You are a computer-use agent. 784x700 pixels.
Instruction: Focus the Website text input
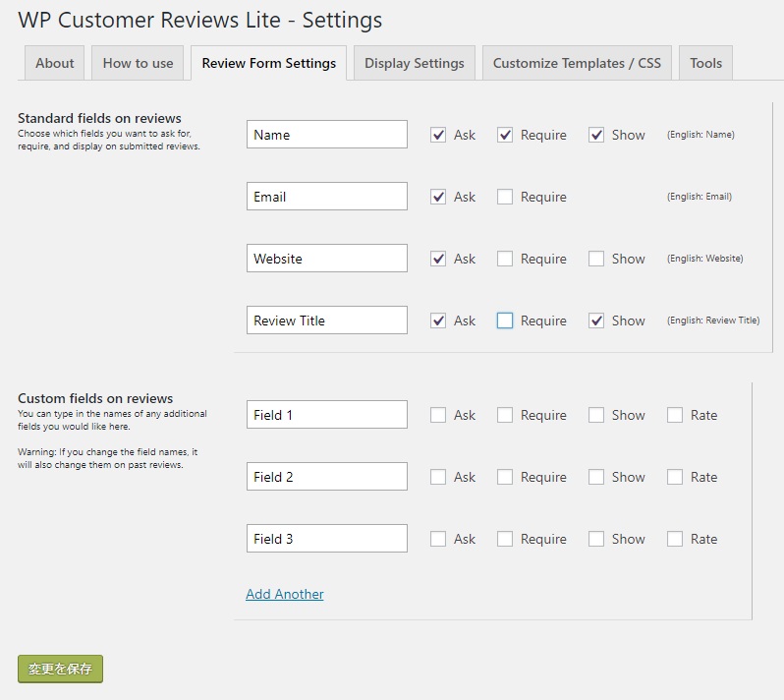(x=327, y=259)
